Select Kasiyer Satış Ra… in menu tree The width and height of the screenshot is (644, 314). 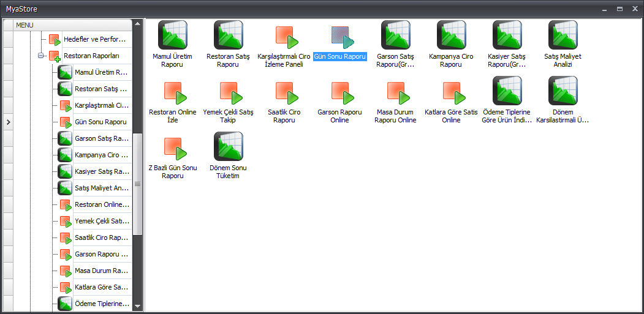click(x=103, y=171)
